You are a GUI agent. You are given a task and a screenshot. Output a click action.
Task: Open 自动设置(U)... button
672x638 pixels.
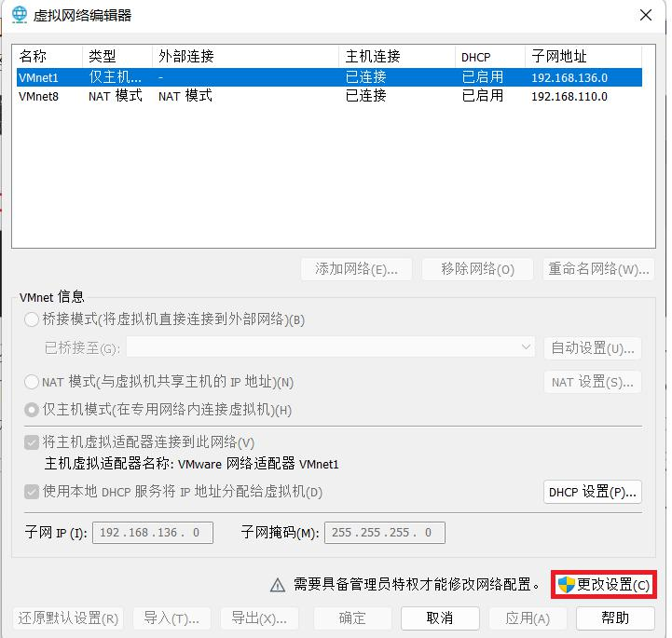[x=593, y=347]
